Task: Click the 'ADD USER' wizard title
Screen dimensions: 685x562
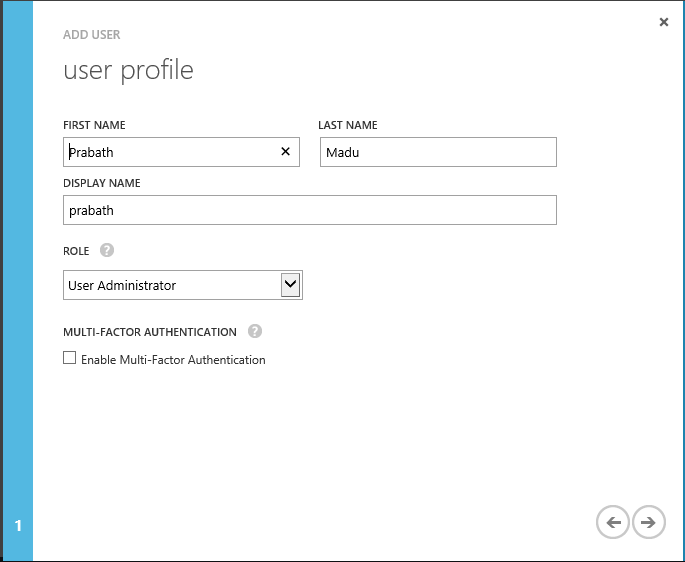Action: point(91,35)
